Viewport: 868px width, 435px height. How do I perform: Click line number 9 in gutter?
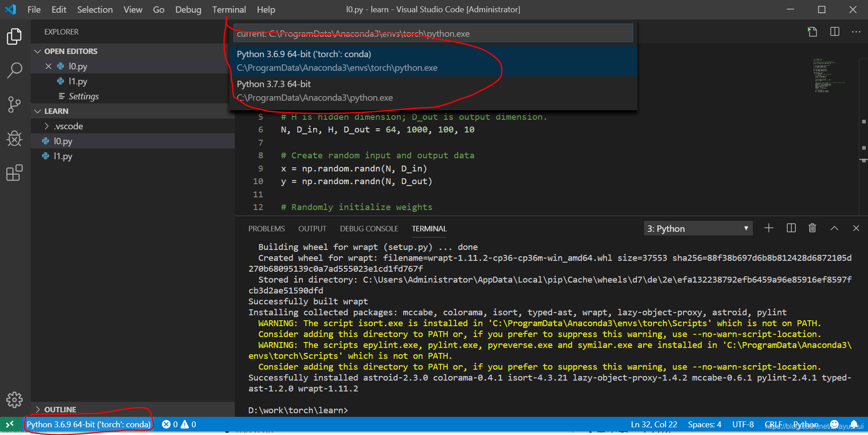260,168
